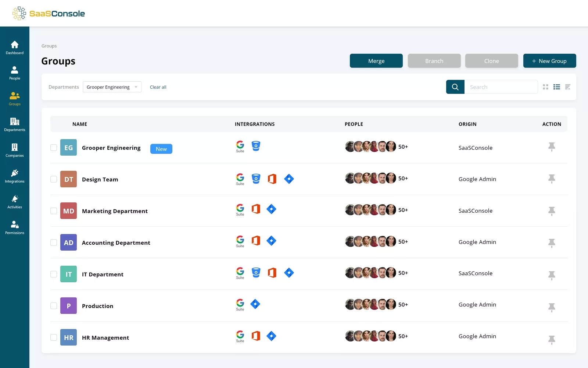Screen dimensions: 588x368
Task: Click the purple Production group avatar
Action: coord(68,306)
